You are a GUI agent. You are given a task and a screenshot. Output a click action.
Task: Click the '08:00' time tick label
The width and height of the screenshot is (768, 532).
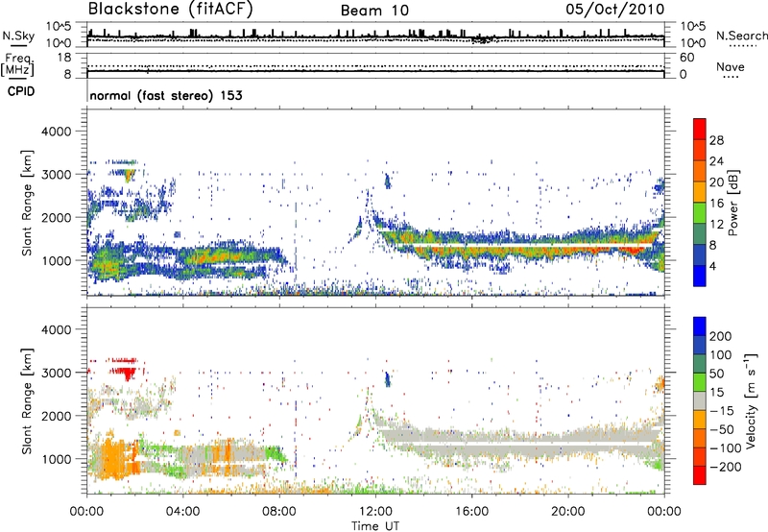click(279, 512)
